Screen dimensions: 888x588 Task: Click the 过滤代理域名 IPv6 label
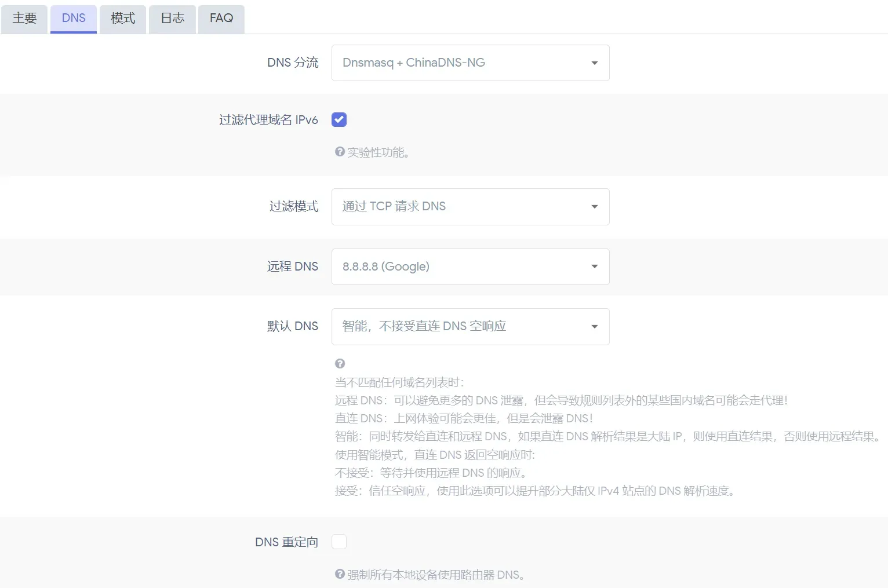tap(268, 120)
